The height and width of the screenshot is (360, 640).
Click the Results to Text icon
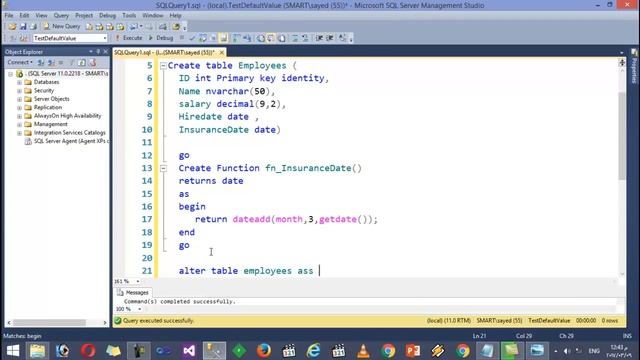[260, 38]
